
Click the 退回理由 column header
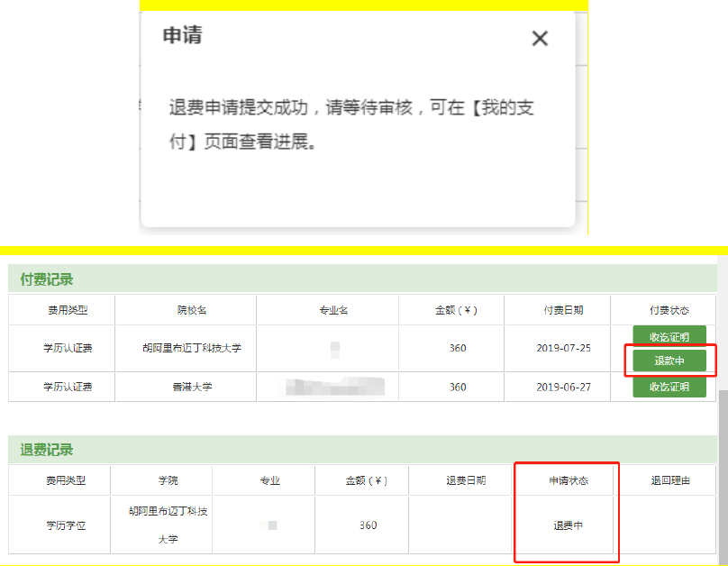point(670,480)
